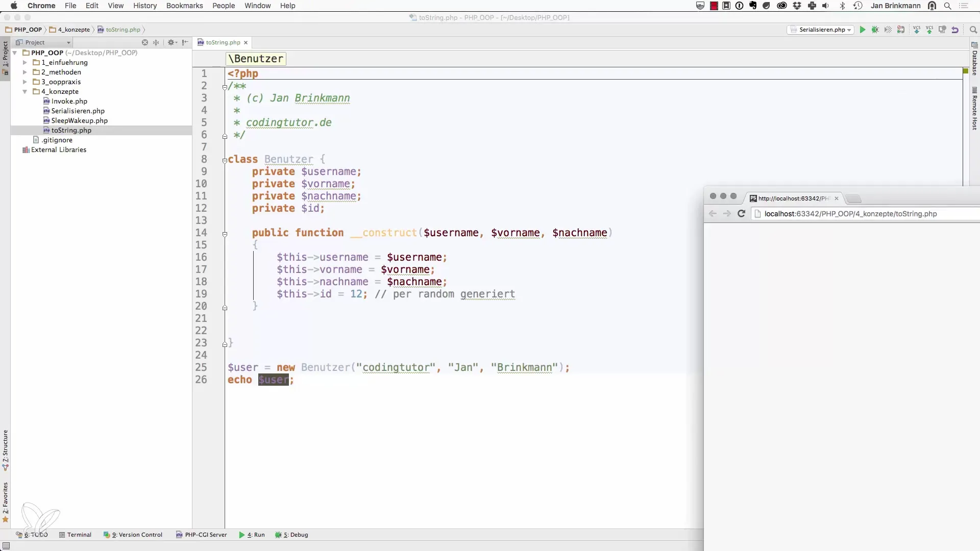Viewport: 980px width, 551px height.
Task: Toggle the Version Control tool window
Action: [133, 535]
